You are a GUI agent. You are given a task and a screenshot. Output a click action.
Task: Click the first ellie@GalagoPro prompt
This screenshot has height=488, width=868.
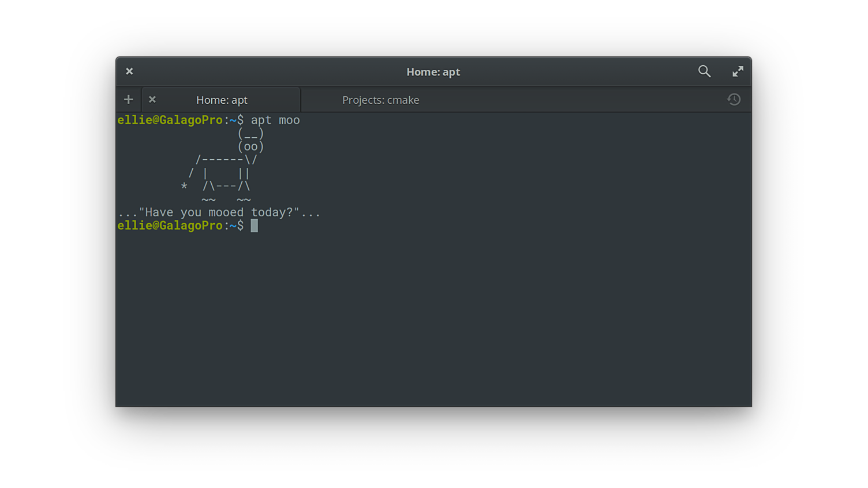click(170, 121)
